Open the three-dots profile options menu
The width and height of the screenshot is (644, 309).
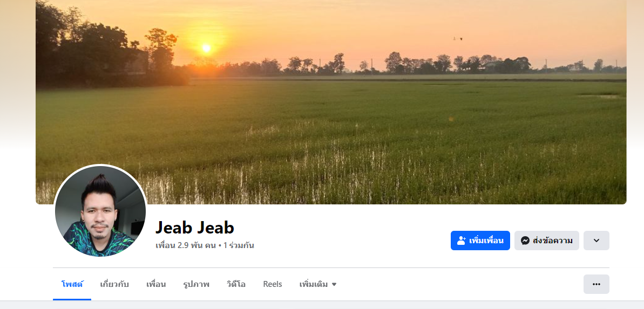596,284
